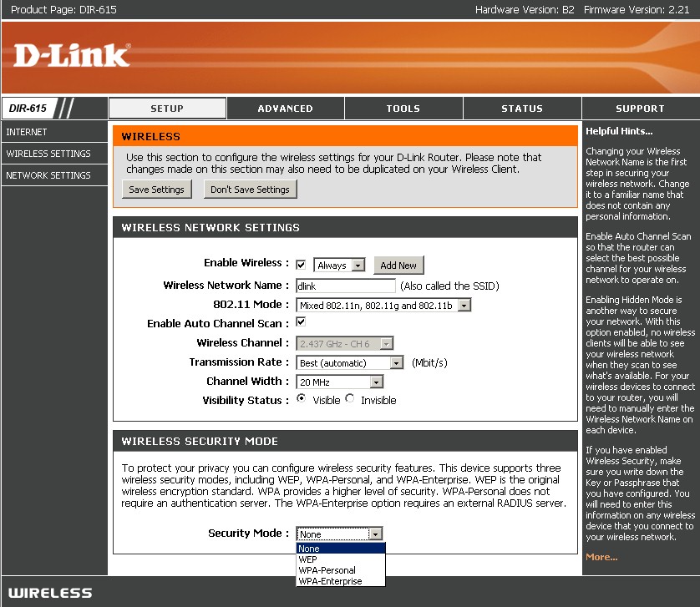Viewport: 700px width, 607px height.
Task: Click the Save Settings button
Action: coord(157,190)
